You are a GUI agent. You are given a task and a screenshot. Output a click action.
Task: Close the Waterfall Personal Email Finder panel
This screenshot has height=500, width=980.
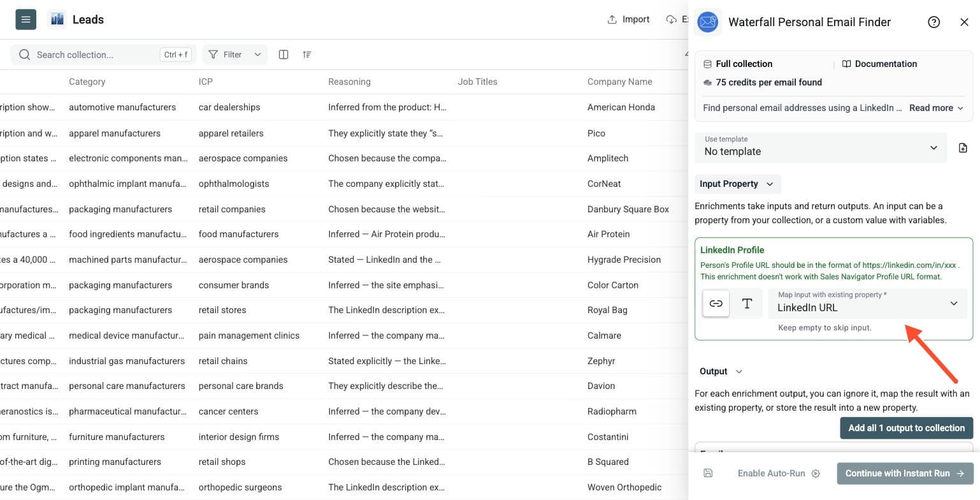(964, 22)
